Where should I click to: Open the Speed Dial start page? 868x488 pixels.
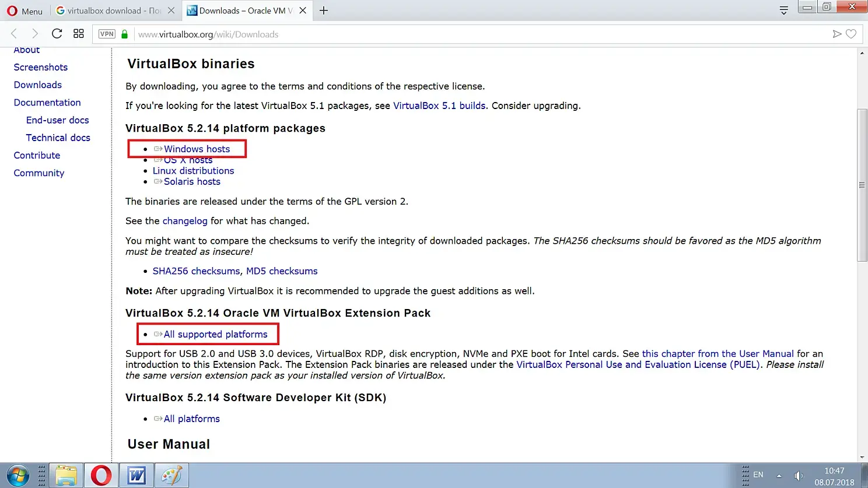(79, 34)
